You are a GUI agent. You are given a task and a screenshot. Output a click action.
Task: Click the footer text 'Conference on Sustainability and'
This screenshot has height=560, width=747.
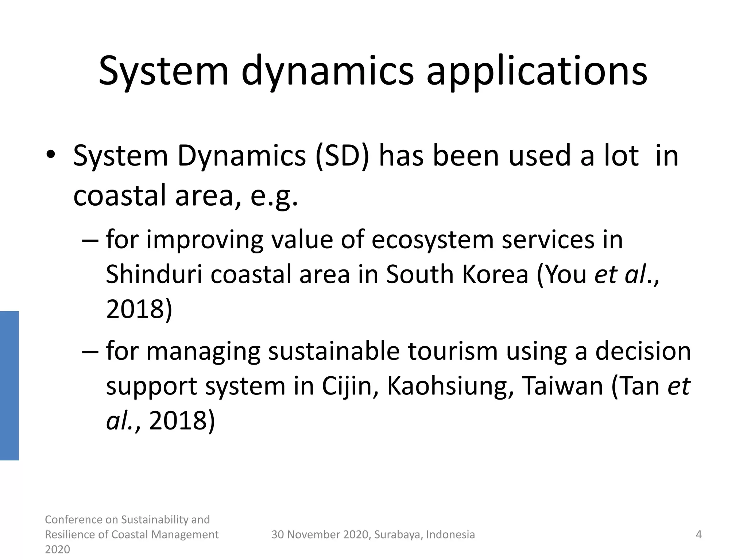point(127,520)
